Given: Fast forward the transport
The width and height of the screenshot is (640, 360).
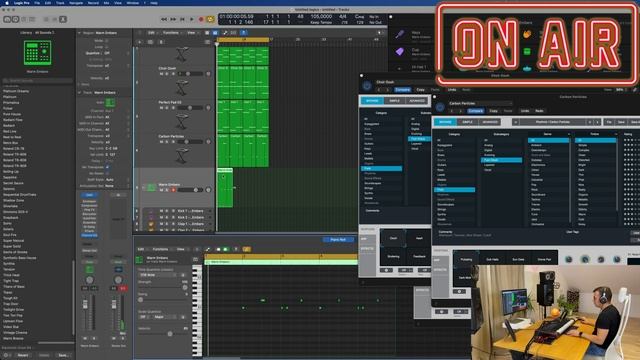Looking at the screenshot, I should (173, 19).
